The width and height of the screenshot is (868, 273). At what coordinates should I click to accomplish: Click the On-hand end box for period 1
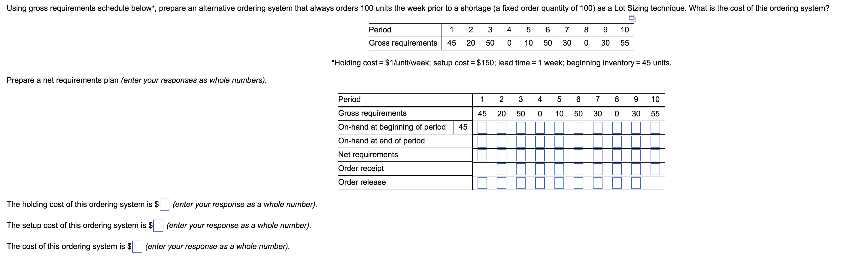483,141
